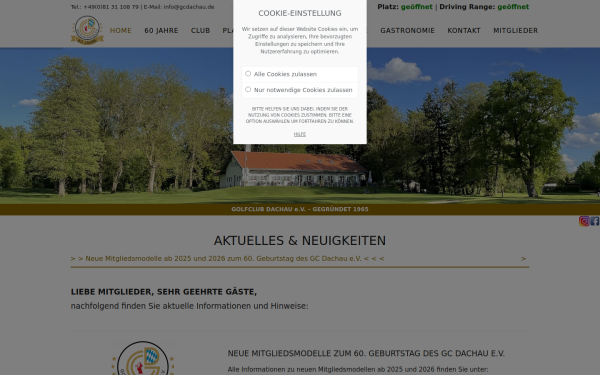Click the info@gcdachau.de email link
The height and width of the screenshot is (375, 600).
pyautogui.click(x=189, y=7)
